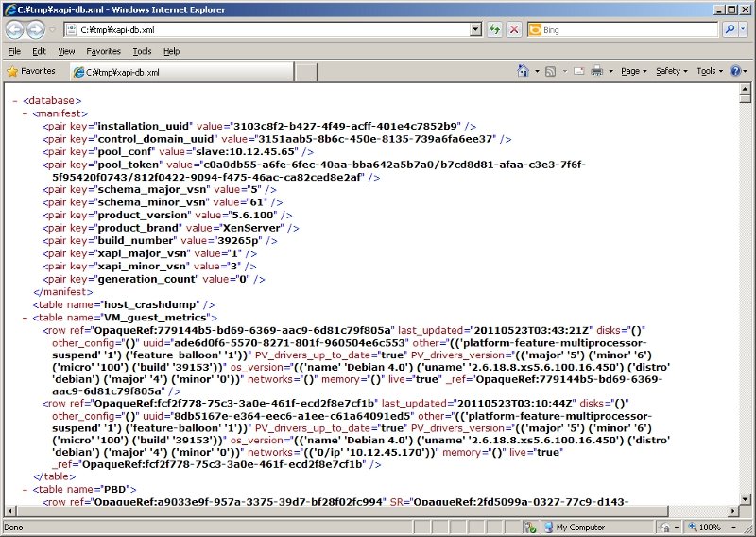Click the control_domain_uuid key text

tap(156, 139)
